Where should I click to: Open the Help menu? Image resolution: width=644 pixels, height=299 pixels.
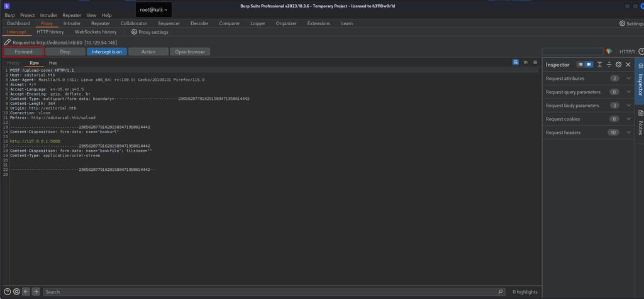tap(106, 15)
